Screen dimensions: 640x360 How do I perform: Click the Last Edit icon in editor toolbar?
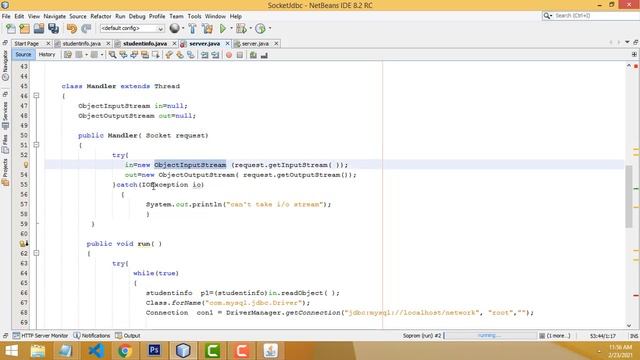[x=68, y=55]
